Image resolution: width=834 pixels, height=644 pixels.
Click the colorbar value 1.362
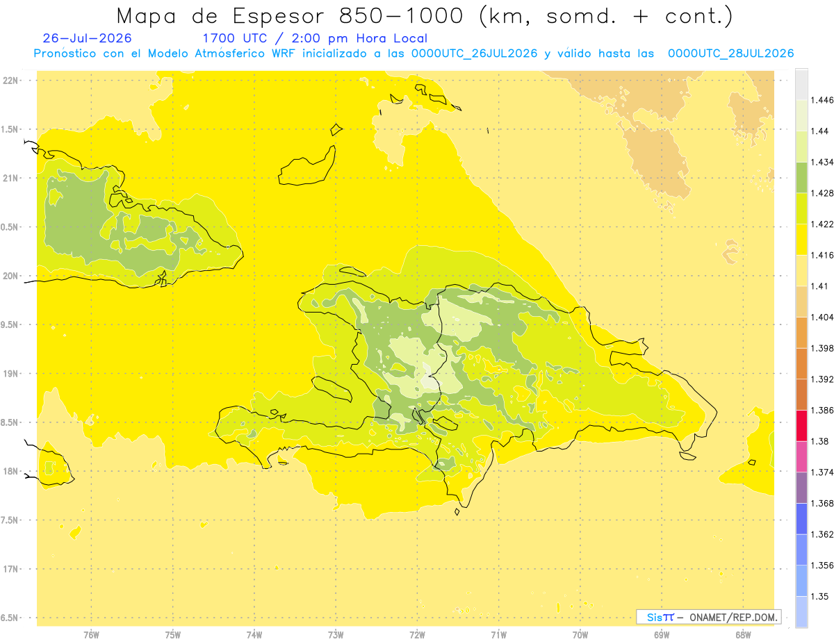[824, 534]
